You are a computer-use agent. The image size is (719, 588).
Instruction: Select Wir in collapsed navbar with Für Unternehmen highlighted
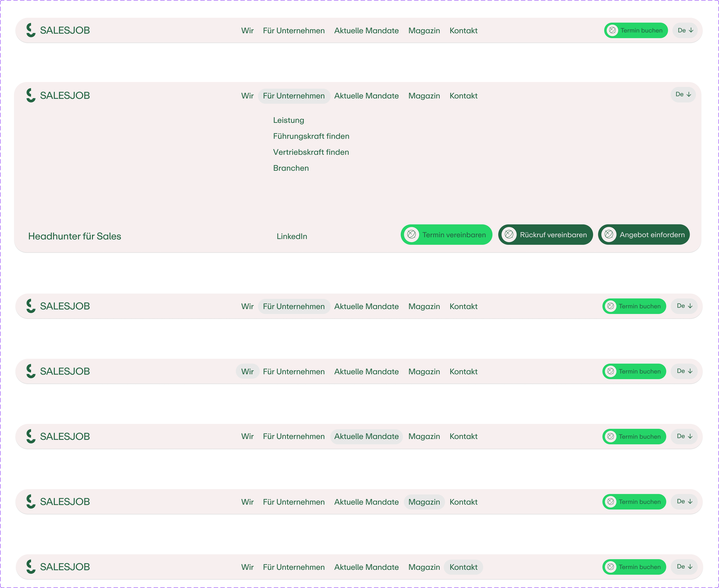click(247, 307)
